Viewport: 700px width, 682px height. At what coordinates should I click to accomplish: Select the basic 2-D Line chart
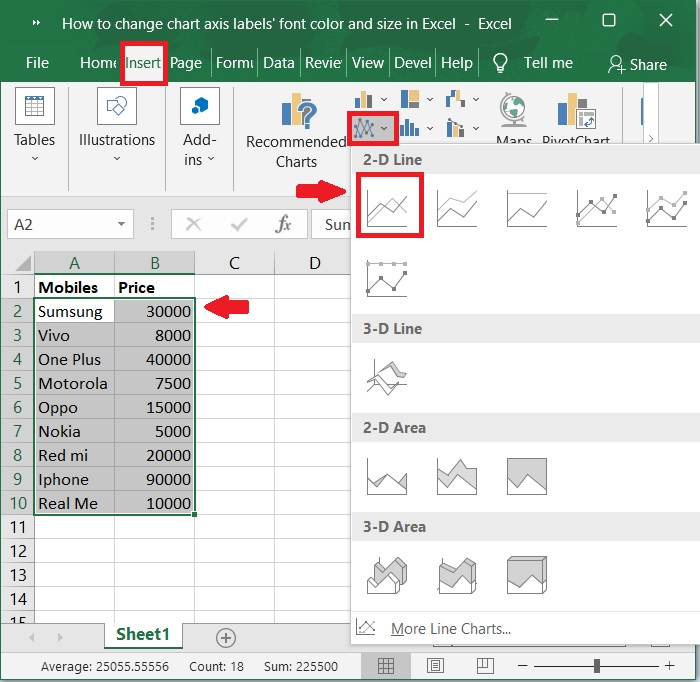388,207
